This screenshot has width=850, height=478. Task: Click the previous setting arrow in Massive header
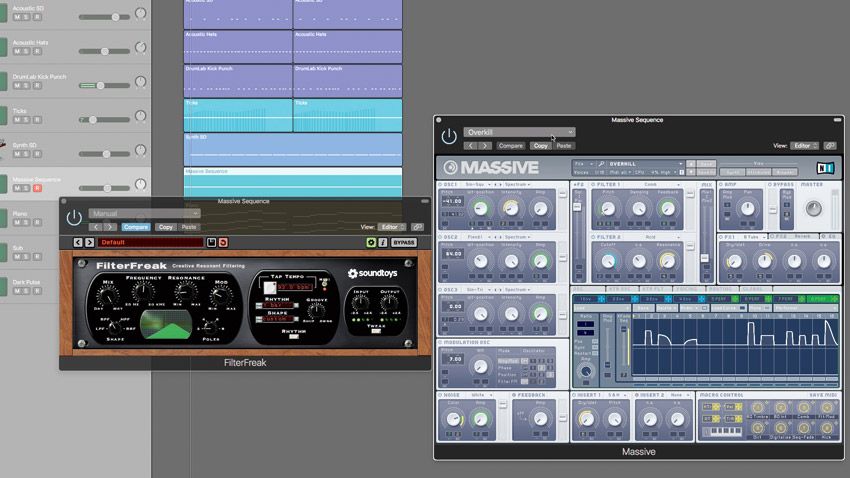[x=471, y=146]
